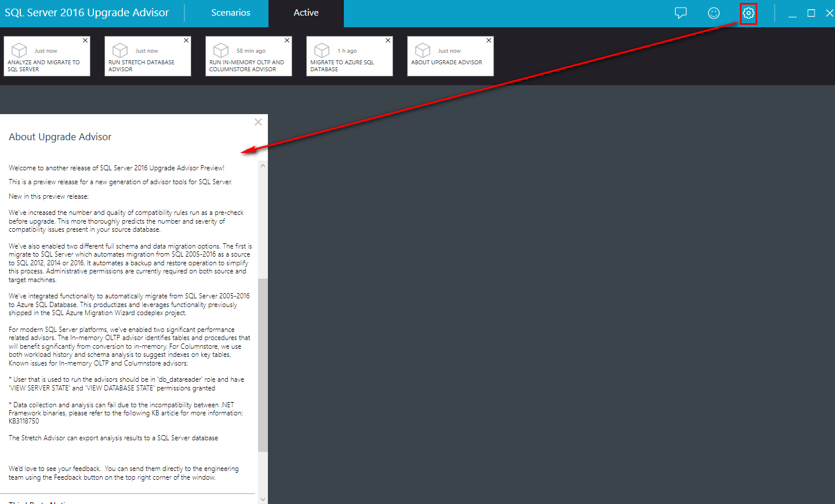Click 'New in this preview release:' text
Viewport: 835px width, 504px height.
click(49, 196)
